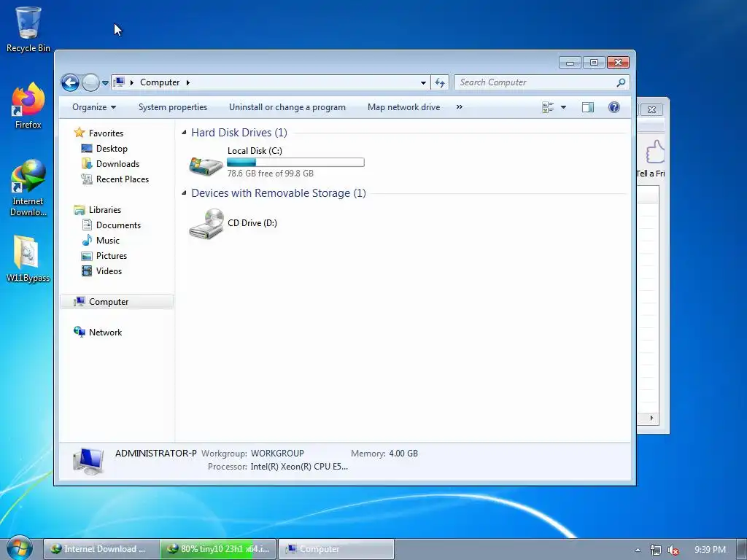This screenshot has width=747, height=560.
Task: Open the view options dropdown arrow
Action: pos(564,107)
